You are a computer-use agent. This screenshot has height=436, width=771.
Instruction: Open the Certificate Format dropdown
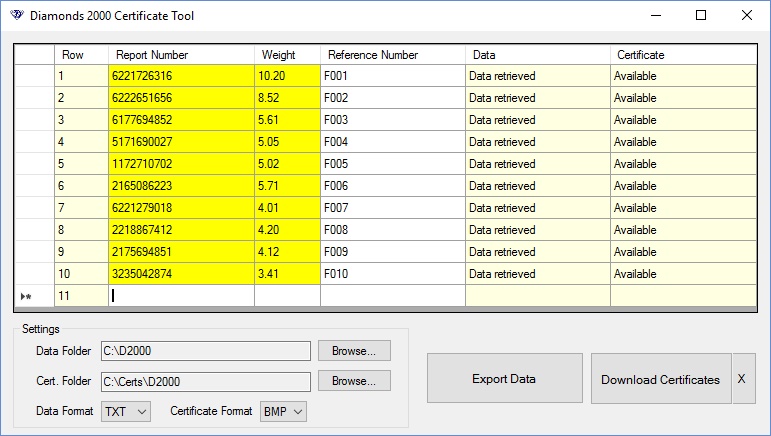click(x=283, y=411)
